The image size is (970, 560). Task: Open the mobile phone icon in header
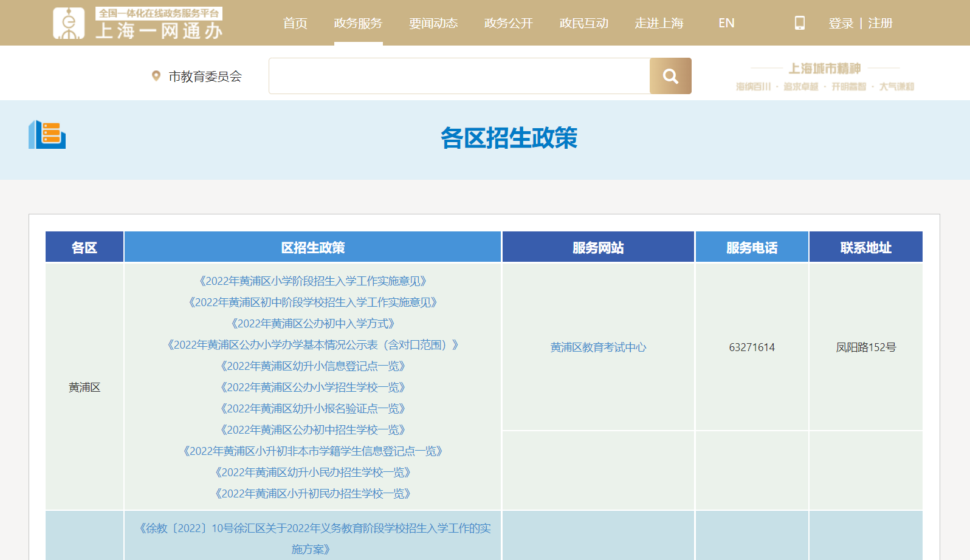800,23
